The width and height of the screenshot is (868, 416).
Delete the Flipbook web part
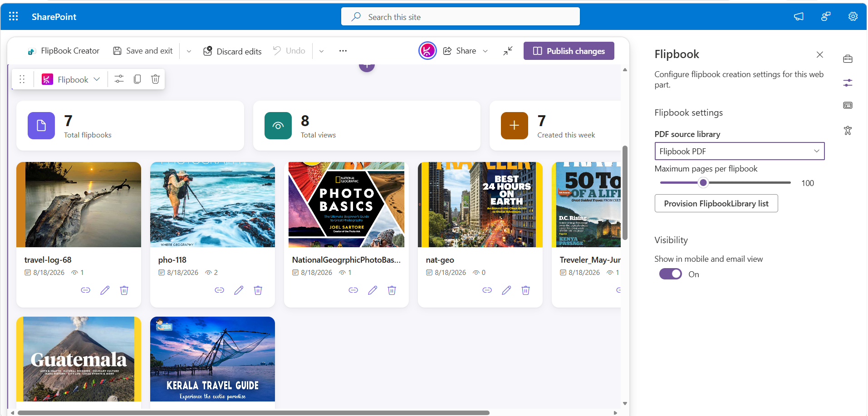[155, 79]
